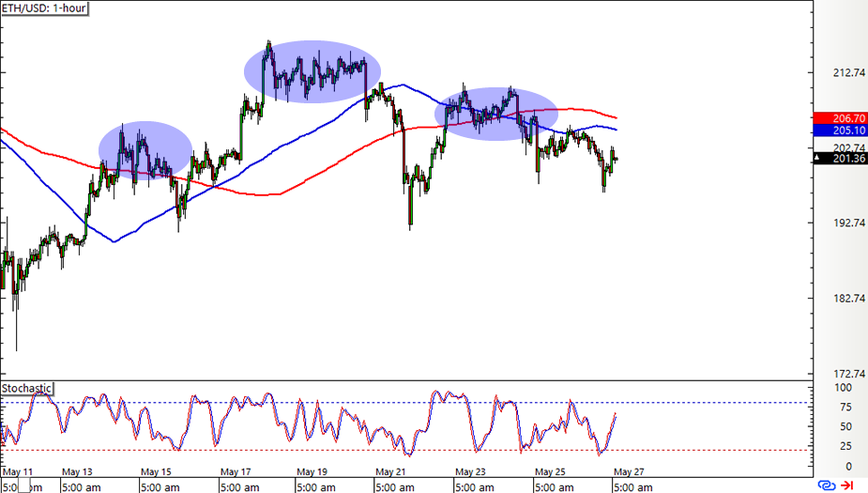This screenshot has height=493, width=868.
Task: Click the red 206.70 moving average price tag
Action: (x=840, y=118)
